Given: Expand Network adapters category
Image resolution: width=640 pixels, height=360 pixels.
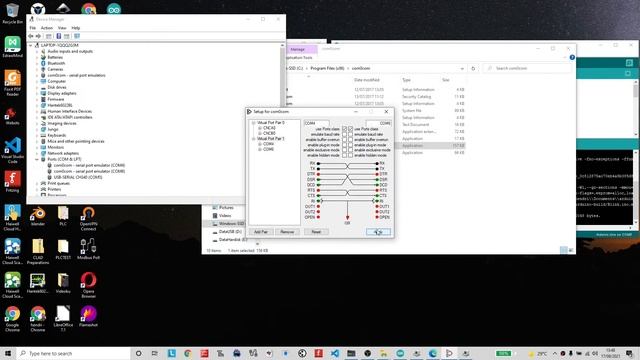Looking at the screenshot, I should point(37,153).
